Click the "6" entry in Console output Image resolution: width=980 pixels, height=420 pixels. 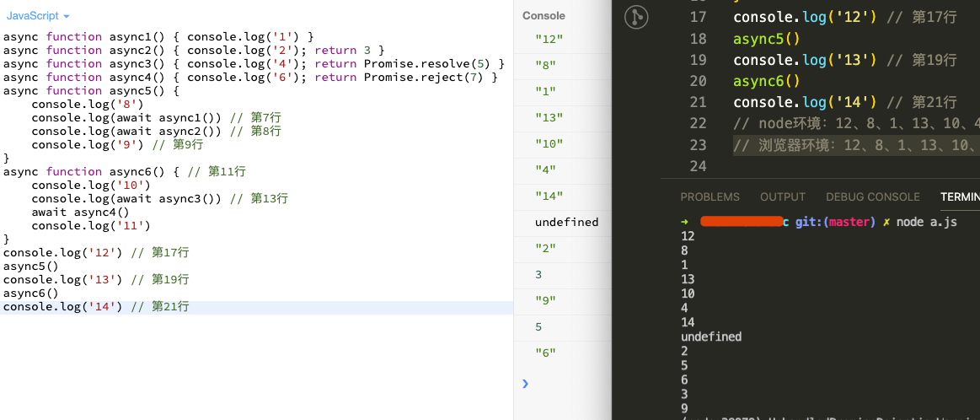545,353
